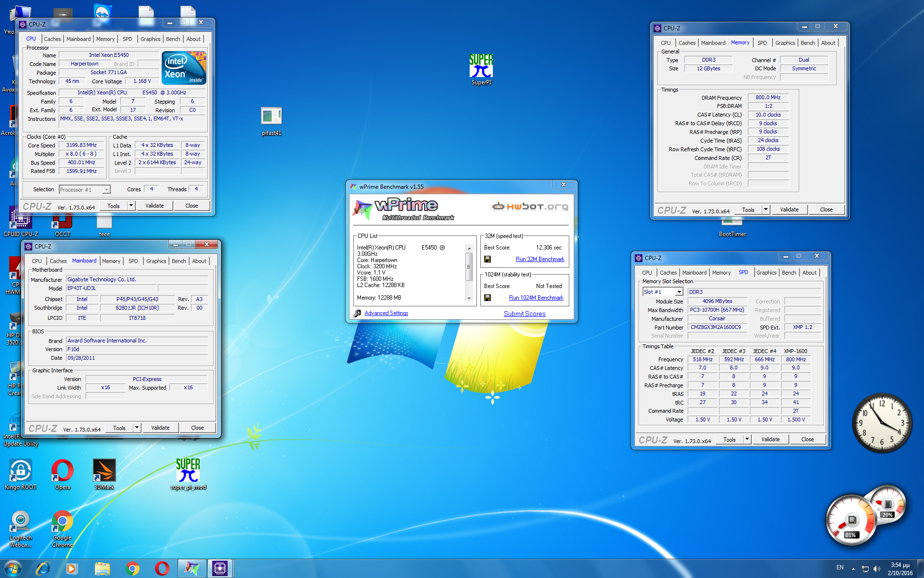
Task: Open Windows Media Player from the taskbar
Action: 72,568
